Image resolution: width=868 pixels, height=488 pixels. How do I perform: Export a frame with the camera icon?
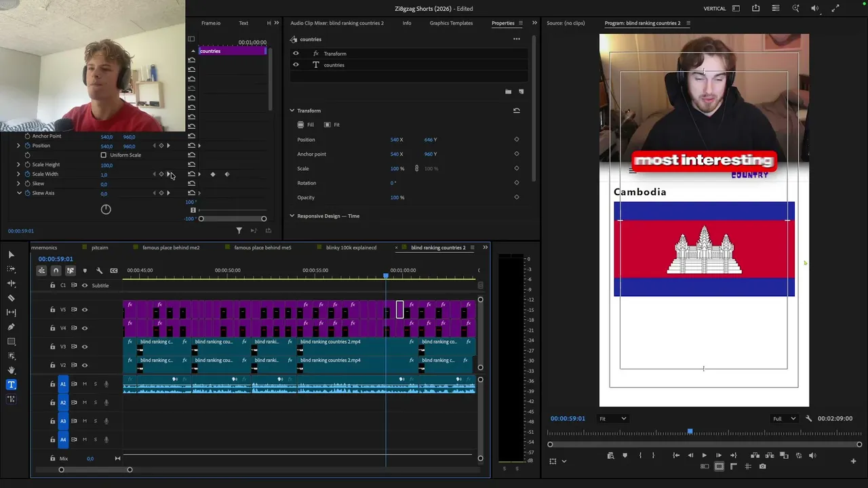pos(763,466)
